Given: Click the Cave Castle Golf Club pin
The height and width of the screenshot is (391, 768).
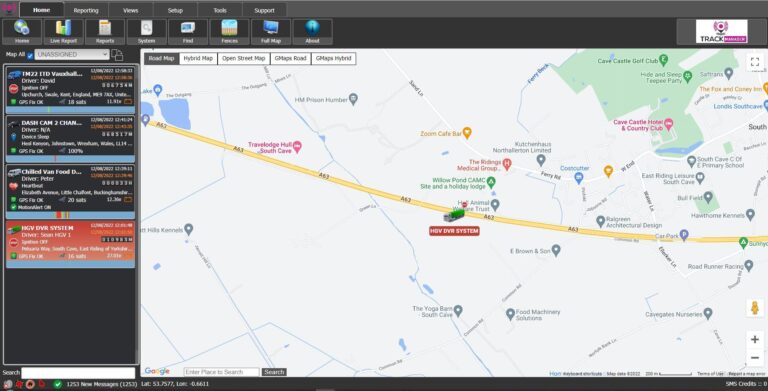Looking at the screenshot, I should point(663,60).
